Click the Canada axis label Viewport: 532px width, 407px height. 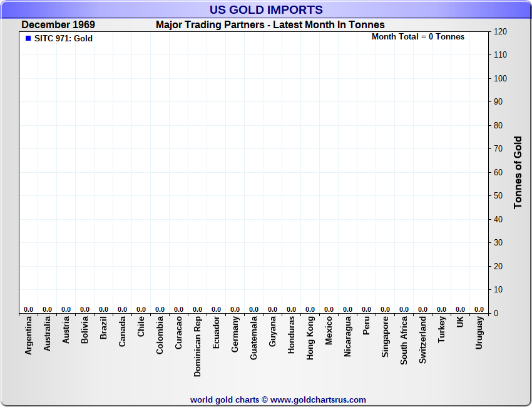point(123,331)
